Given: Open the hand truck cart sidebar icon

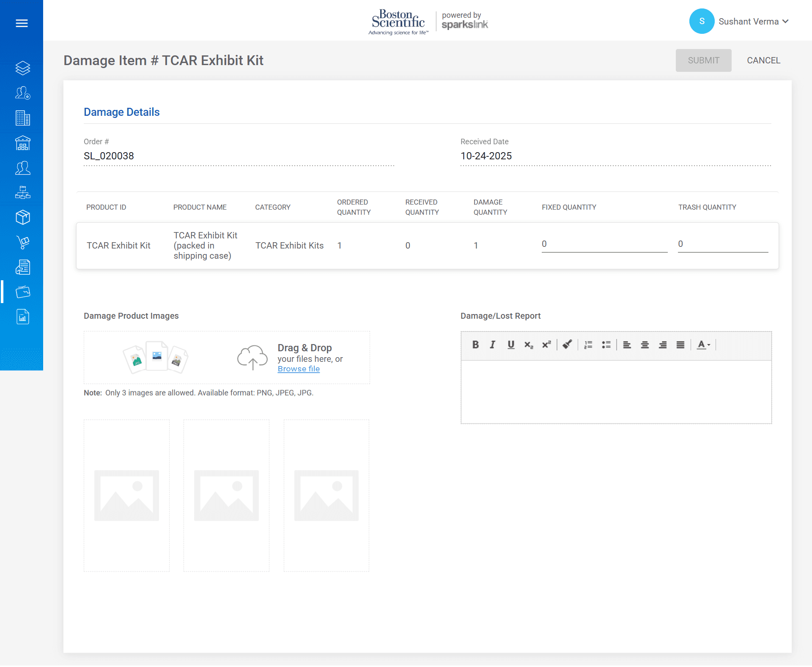Looking at the screenshot, I should pos(22,242).
